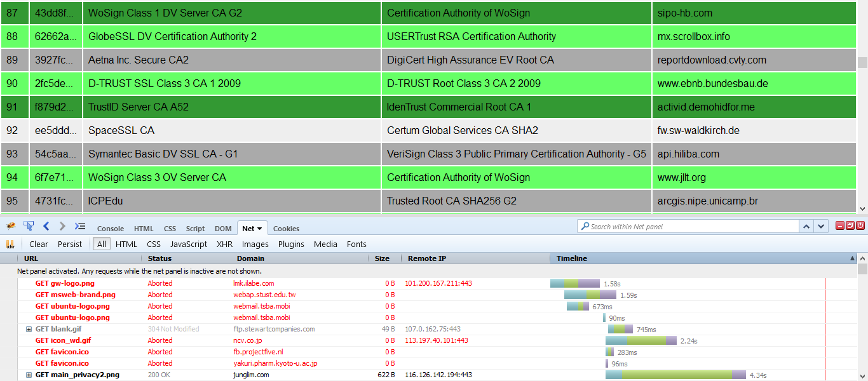Sort by the Status column header
The width and height of the screenshot is (868, 381).
(x=187, y=258)
